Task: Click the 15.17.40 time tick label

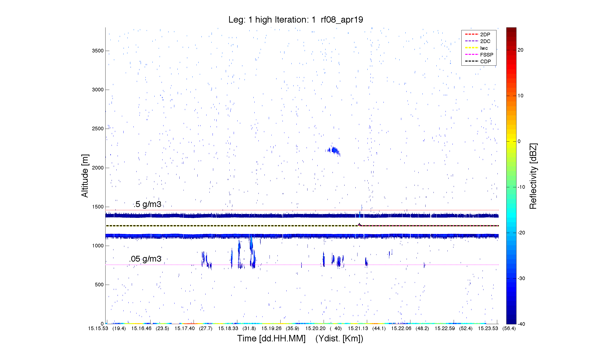Action: (x=184, y=328)
